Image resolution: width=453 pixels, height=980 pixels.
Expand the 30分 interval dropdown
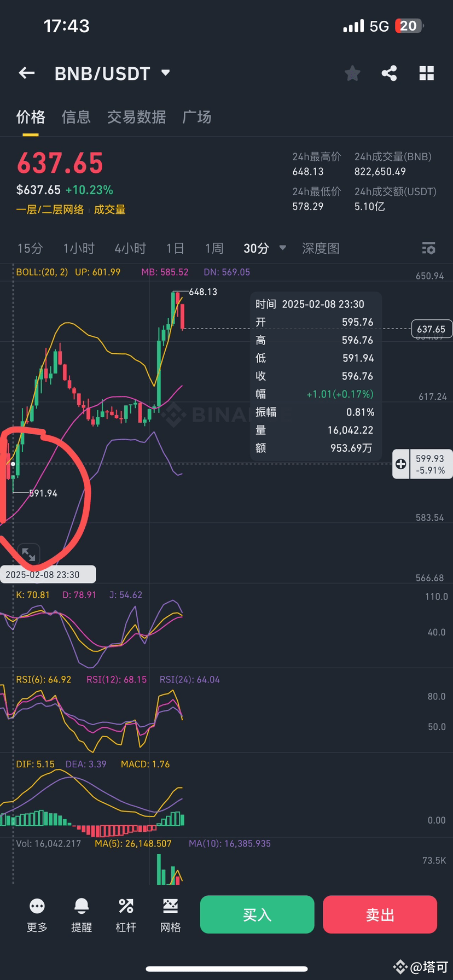pyautogui.click(x=265, y=248)
